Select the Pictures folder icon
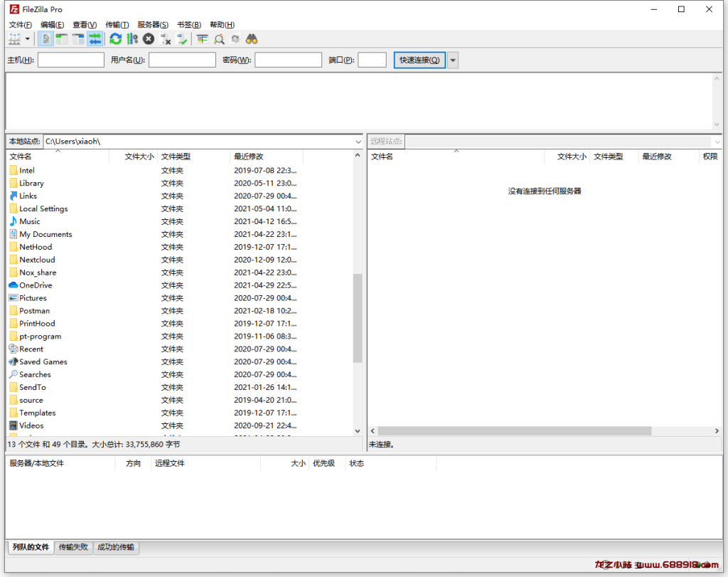 coord(14,298)
